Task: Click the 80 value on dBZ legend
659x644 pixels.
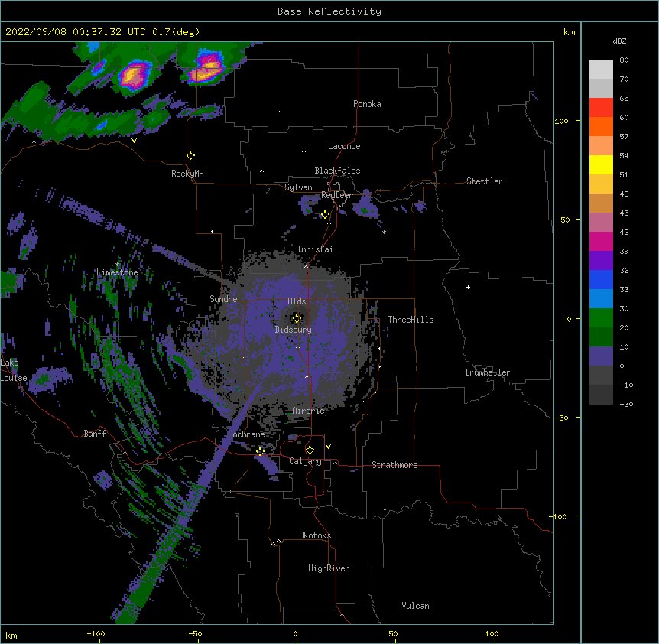Action: pyautogui.click(x=624, y=60)
